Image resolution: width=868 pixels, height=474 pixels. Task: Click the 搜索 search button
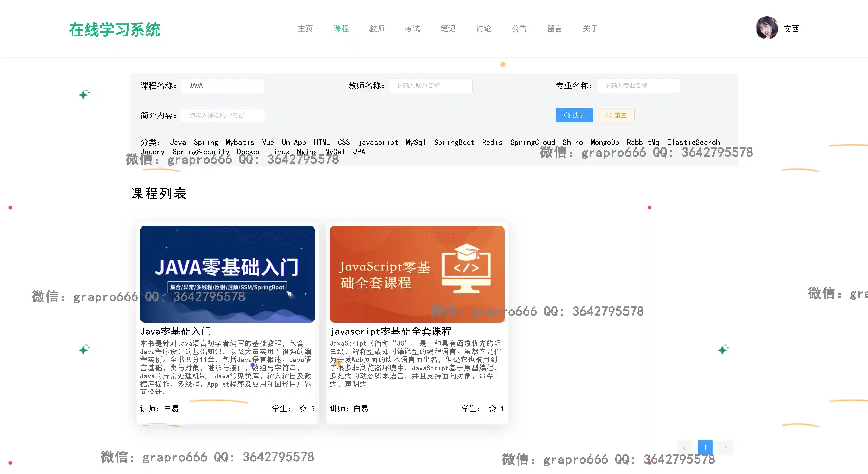tap(574, 115)
